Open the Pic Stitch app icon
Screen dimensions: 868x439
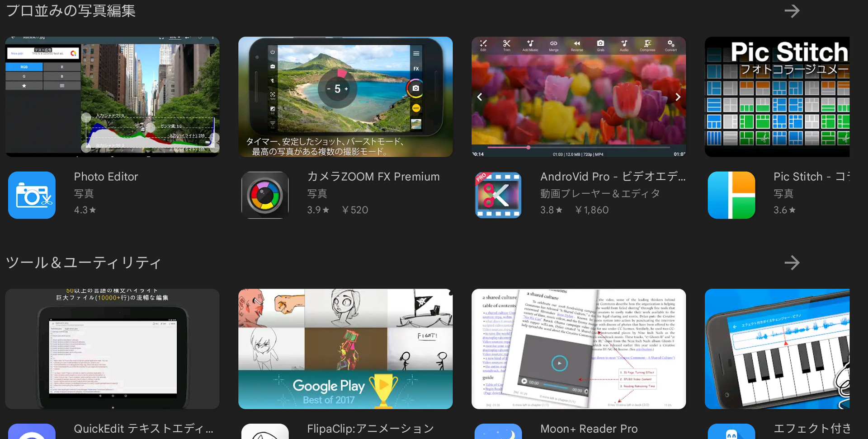[731, 195]
